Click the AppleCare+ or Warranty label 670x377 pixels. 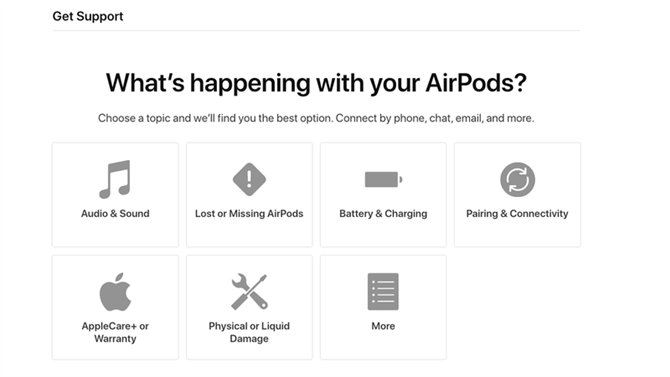click(x=115, y=333)
